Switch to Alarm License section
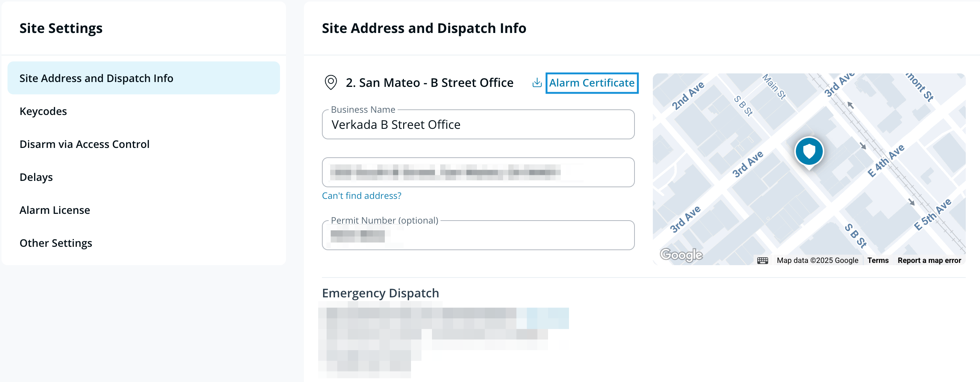980x382 pixels. 55,210
